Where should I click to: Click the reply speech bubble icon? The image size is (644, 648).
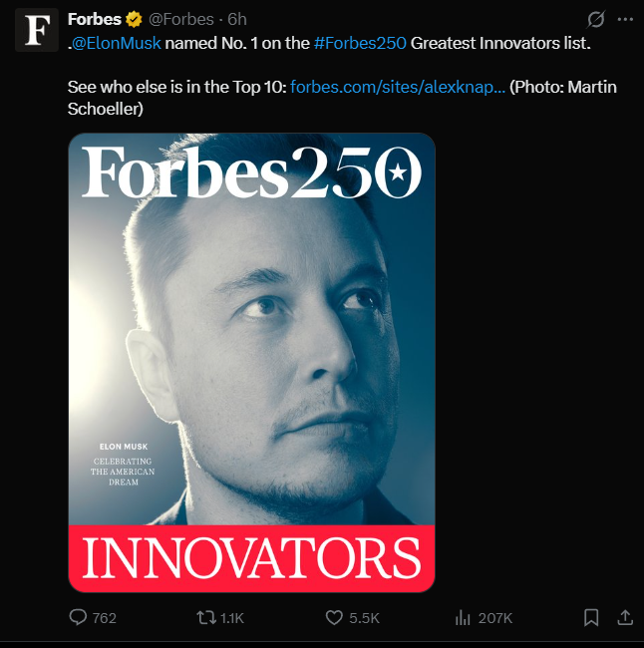pos(79,618)
